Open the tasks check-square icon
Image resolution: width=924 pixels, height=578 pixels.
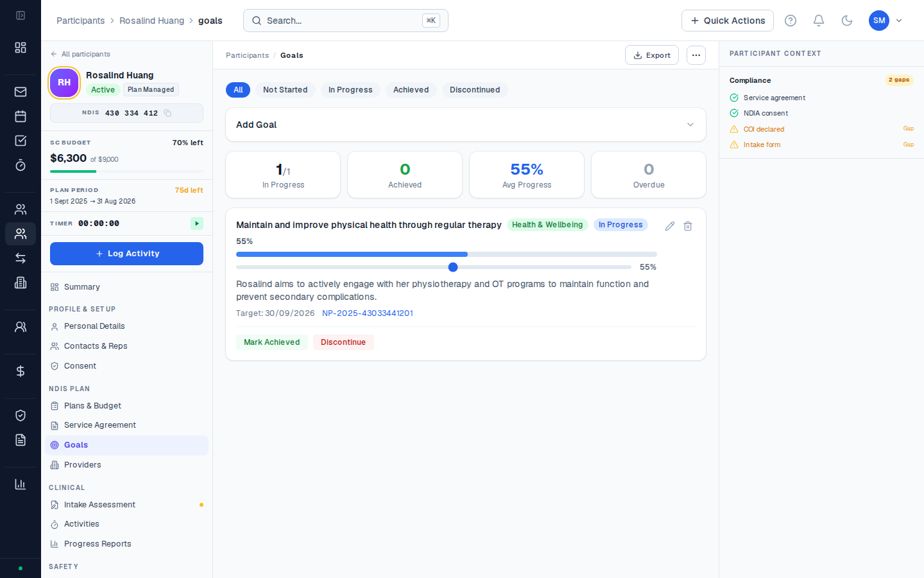click(x=21, y=141)
